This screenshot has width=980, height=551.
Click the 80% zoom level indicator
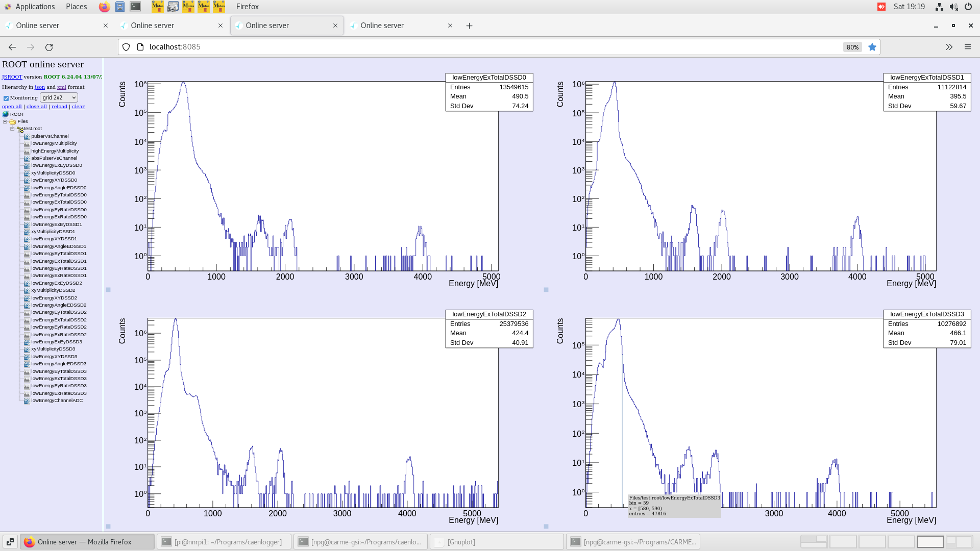click(x=852, y=47)
